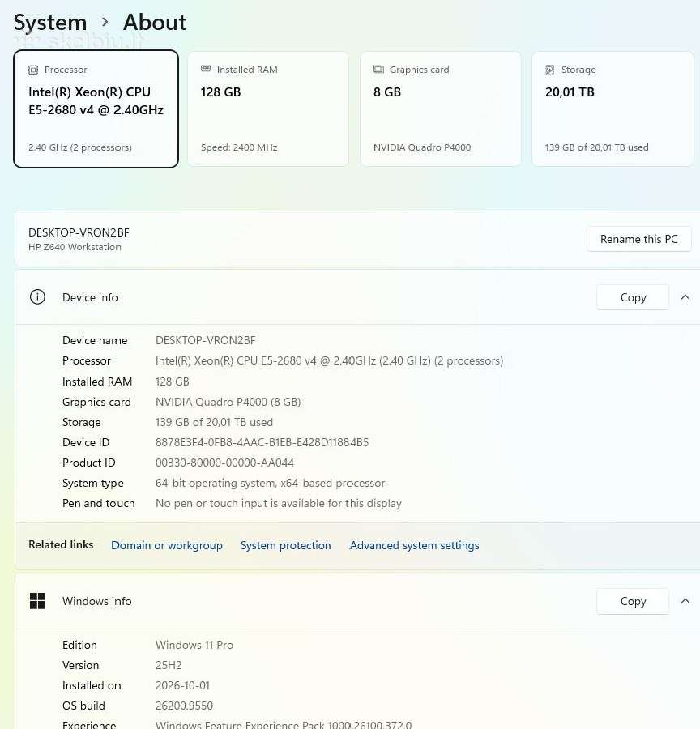Select Version value 25H2
Screen dimensions: 700x729
tap(169, 665)
